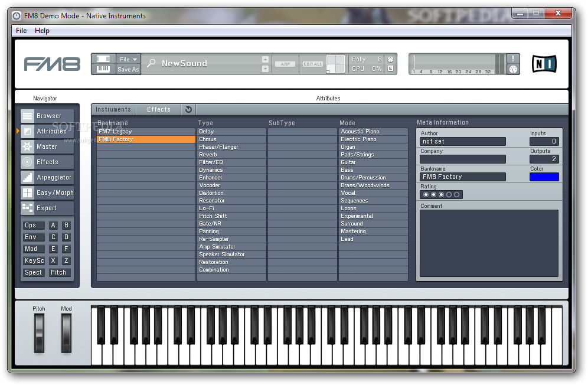
Task: Switch to the Instruments tab
Action: tap(113, 110)
